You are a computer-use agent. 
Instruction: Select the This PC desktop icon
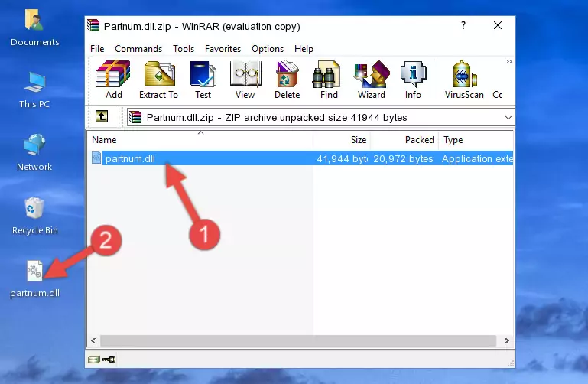point(34,90)
